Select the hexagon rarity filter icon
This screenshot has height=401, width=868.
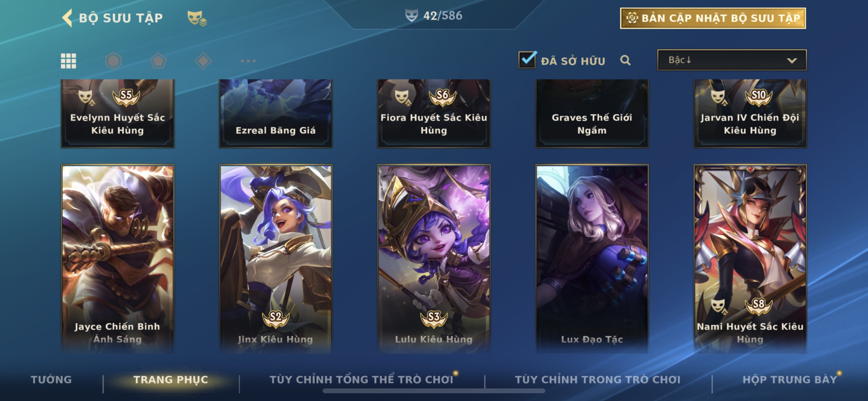coord(113,61)
